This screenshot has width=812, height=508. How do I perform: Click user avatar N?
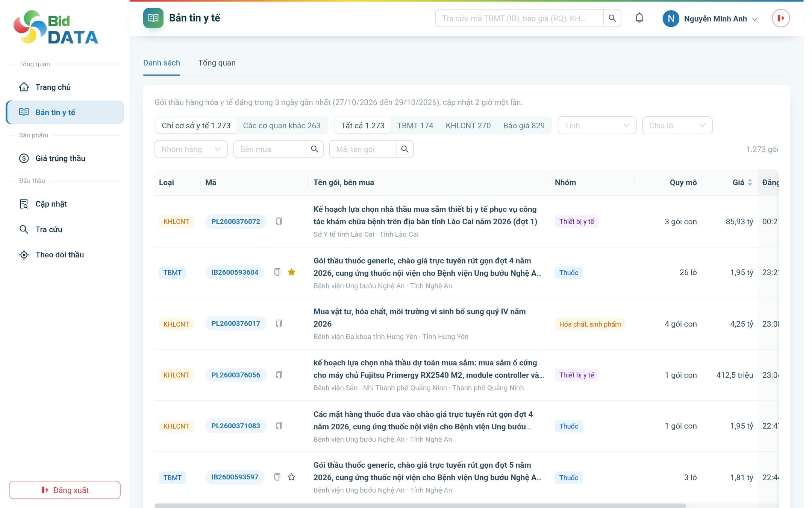coord(671,18)
